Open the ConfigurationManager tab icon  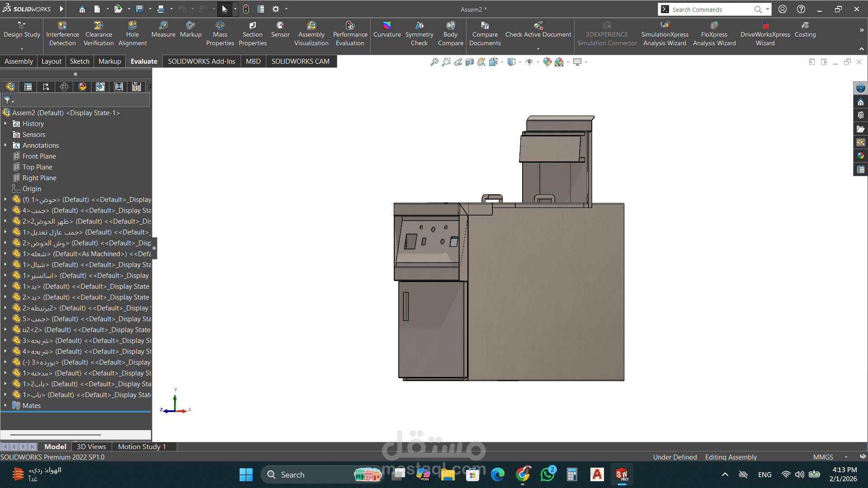click(46, 87)
